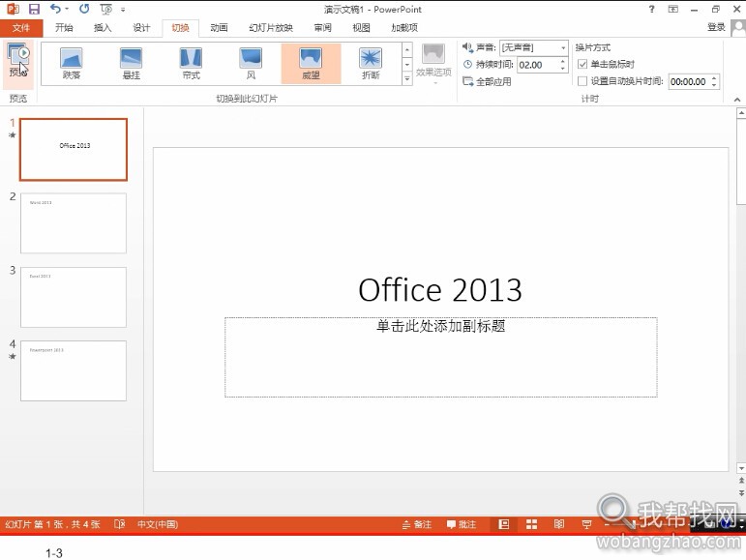
Task: Select the Fracture (折断) transition
Action: pos(371,64)
